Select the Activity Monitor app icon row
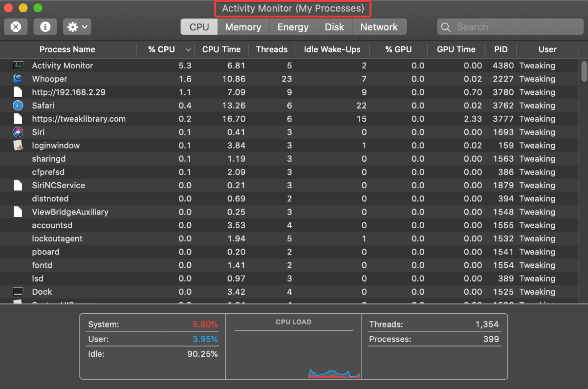Viewport: 588px width, 389px height. tap(18, 65)
